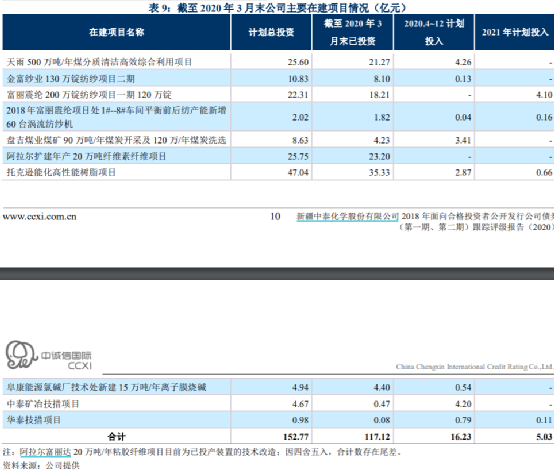Viewport: 554px width, 471px height.
Task: Click value 0.66 for 托克逊能化
Action: tap(544, 172)
